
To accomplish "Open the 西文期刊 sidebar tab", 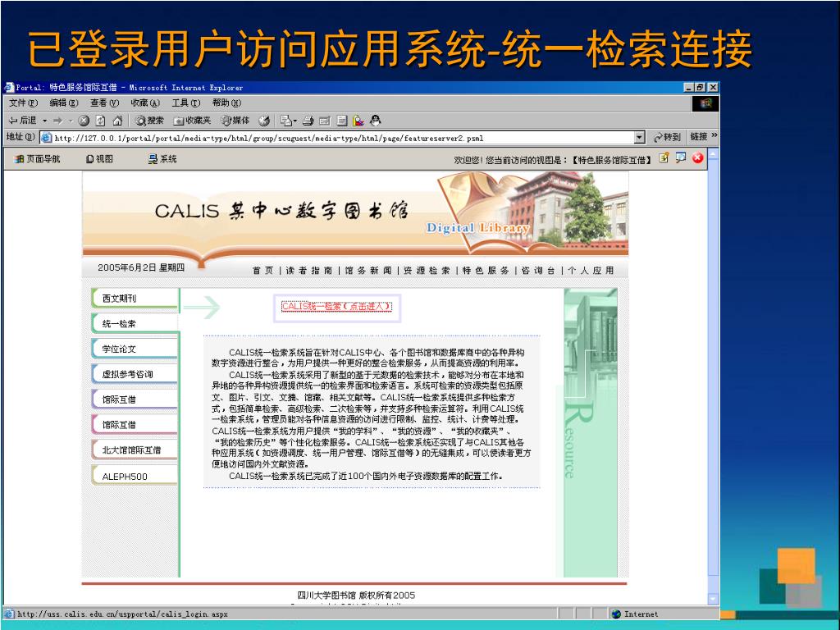I will tap(135, 299).
